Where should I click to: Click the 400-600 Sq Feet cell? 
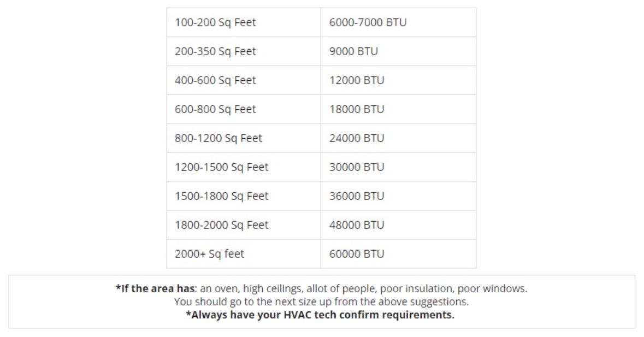[x=215, y=80]
